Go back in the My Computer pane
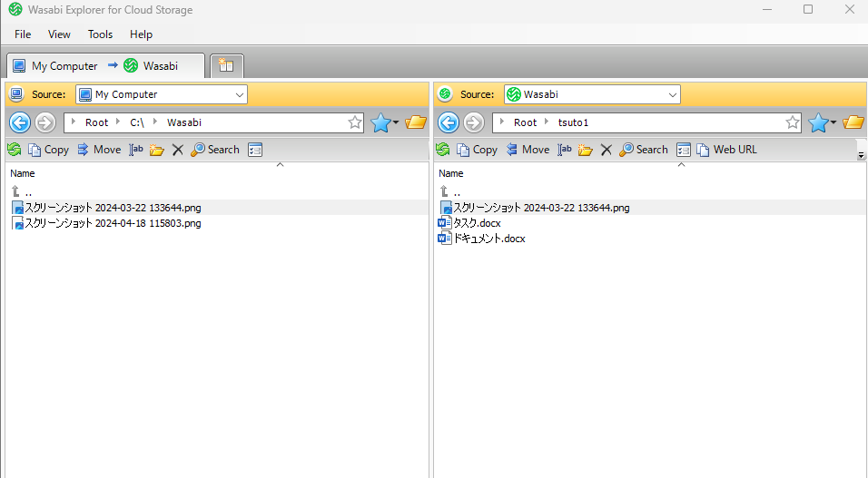The height and width of the screenshot is (478, 868). 20,122
